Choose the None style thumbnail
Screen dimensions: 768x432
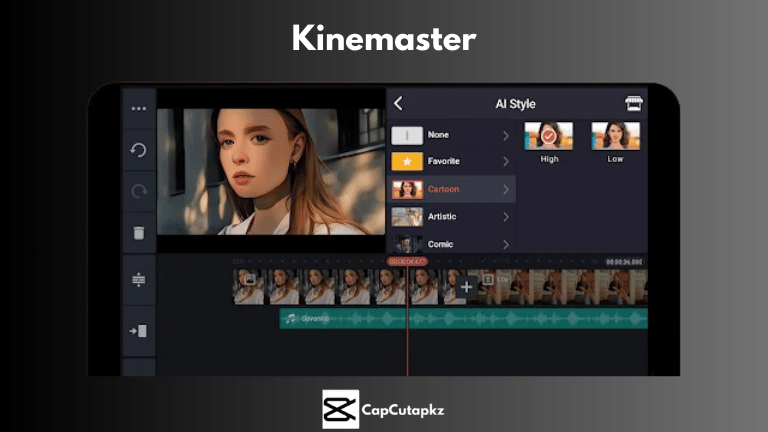click(x=407, y=135)
